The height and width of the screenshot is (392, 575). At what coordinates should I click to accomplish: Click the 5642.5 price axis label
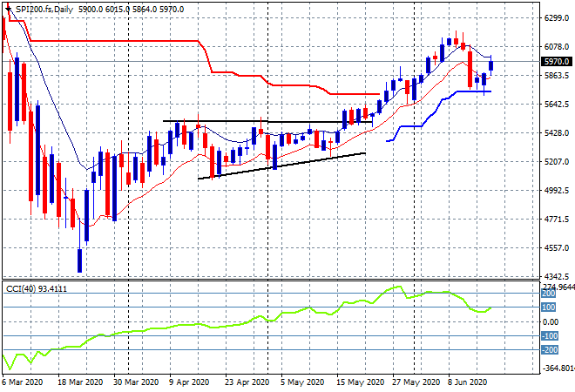[557, 105]
